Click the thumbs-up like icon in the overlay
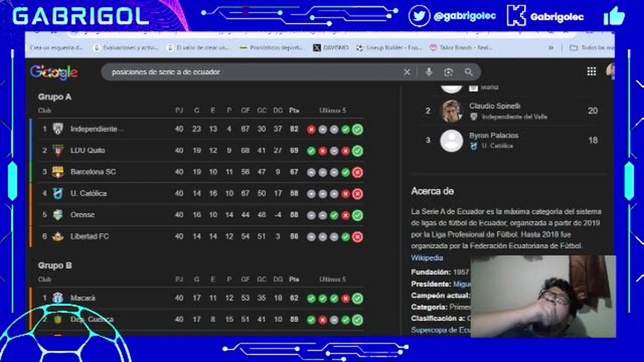 click(614, 16)
